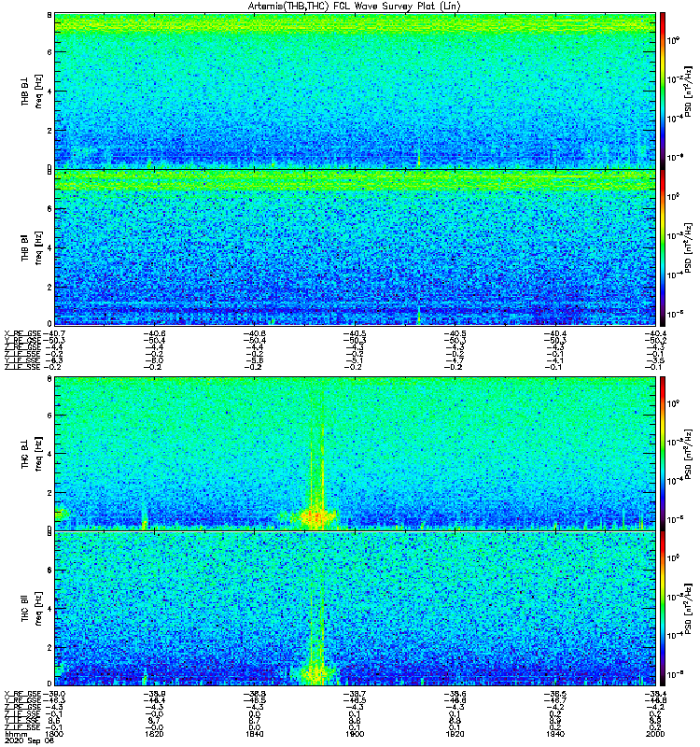700x747 pixels.
Task: Click the '1800' time tick label
Action: point(55,734)
